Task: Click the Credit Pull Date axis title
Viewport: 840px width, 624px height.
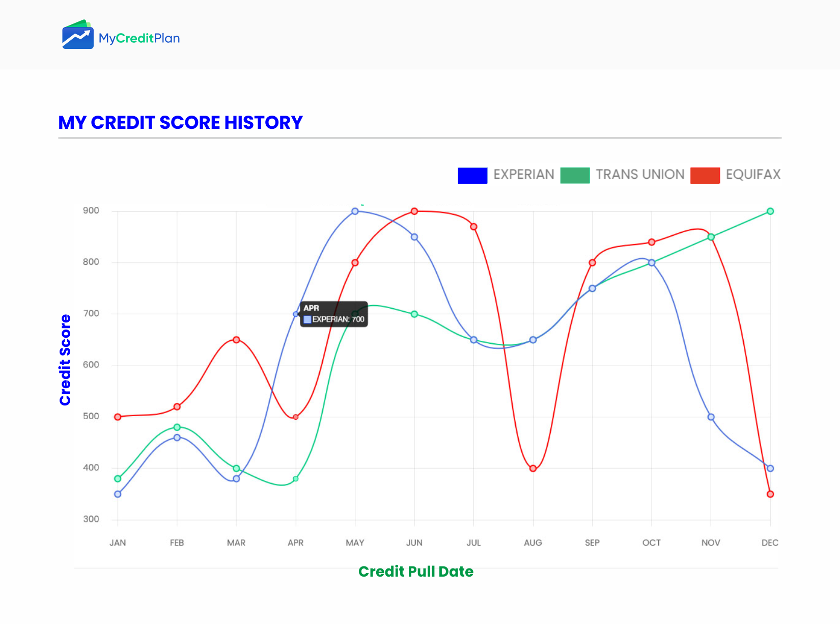Action: [416, 572]
